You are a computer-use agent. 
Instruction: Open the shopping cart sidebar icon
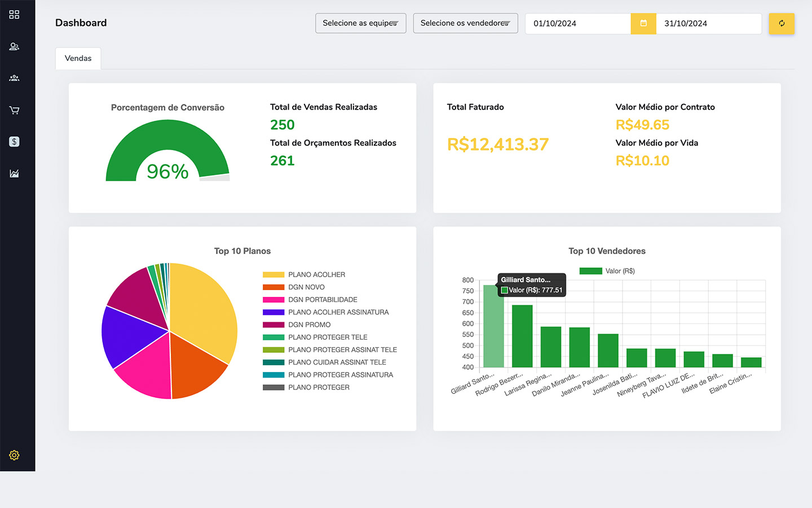pyautogui.click(x=14, y=110)
